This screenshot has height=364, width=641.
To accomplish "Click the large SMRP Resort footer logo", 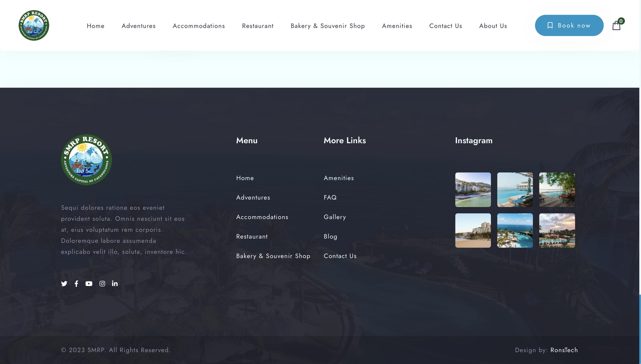I will pos(87,160).
